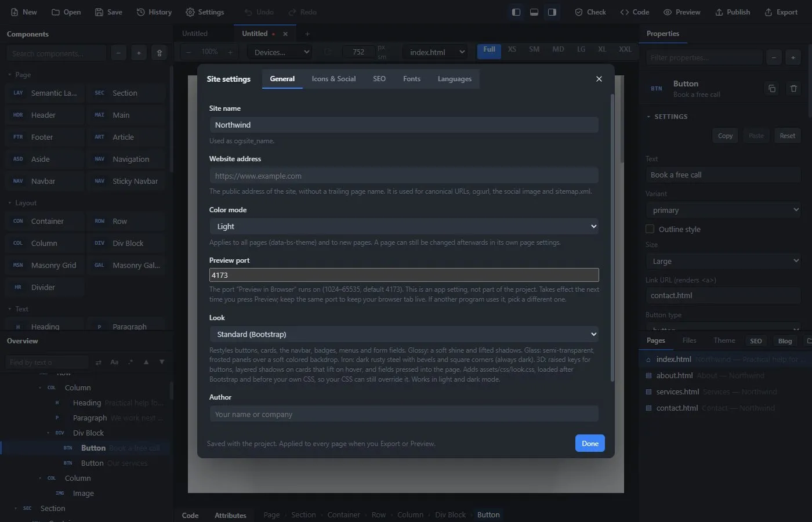Open the Color mode dropdown
The width and height of the screenshot is (812, 522).
(404, 226)
